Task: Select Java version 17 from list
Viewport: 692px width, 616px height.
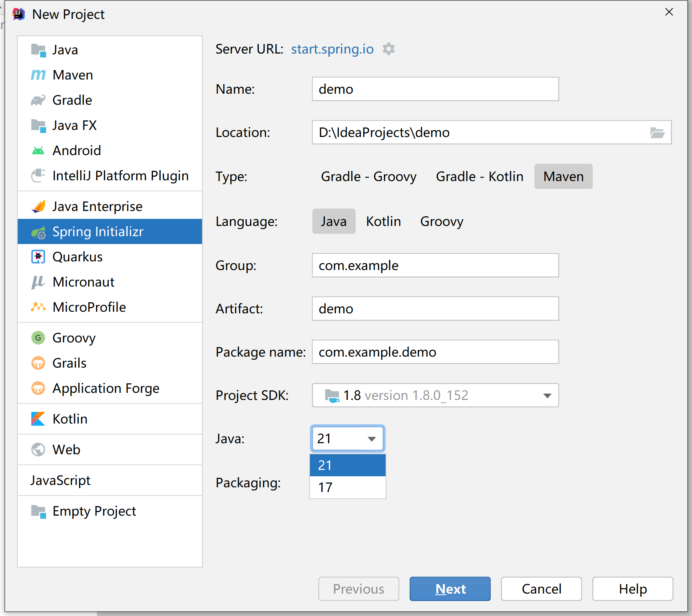Action: 347,487
